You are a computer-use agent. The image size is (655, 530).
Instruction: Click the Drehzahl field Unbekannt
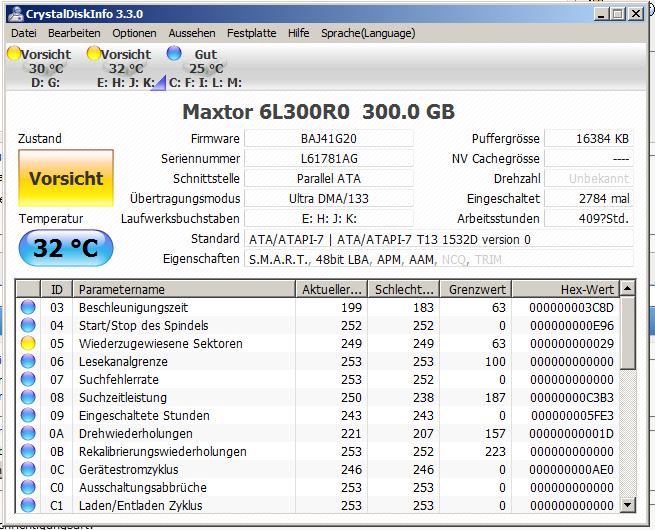pos(589,178)
